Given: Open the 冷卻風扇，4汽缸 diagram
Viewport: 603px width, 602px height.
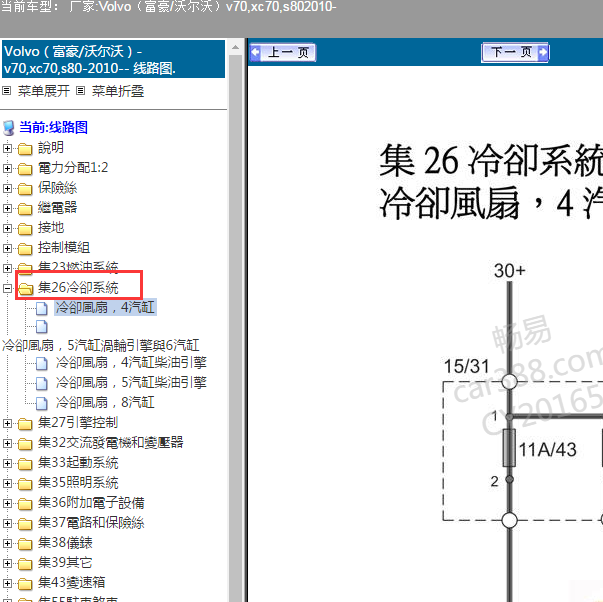Looking at the screenshot, I should [105, 307].
